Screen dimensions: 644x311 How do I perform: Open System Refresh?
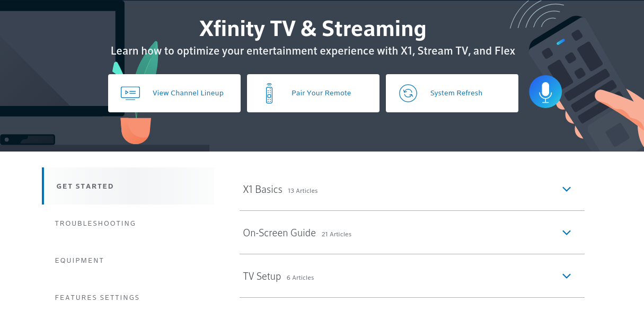point(452,93)
